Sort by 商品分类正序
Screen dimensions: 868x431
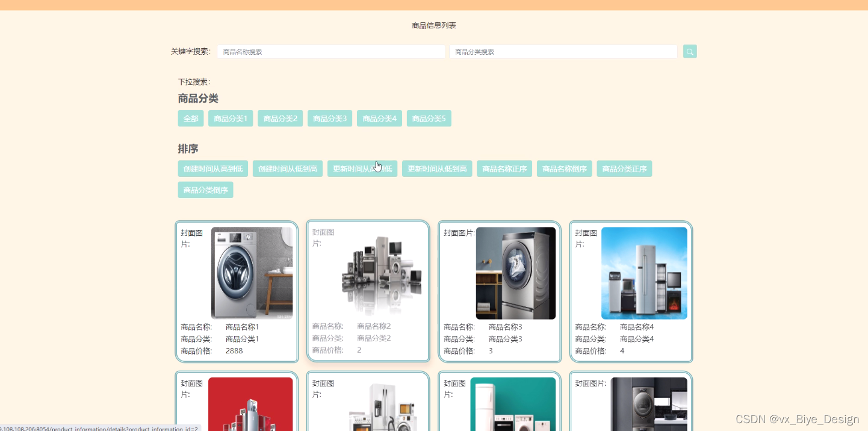[624, 169]
